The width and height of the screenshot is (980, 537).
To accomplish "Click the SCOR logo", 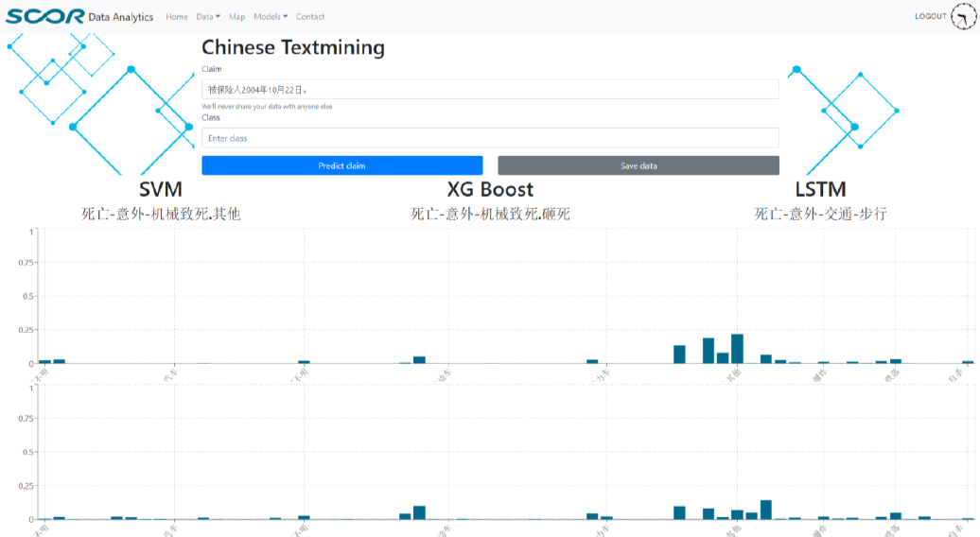I will click(44, 16).
